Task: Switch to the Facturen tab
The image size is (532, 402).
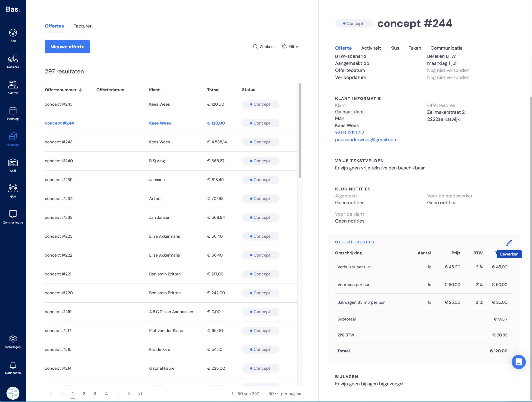Action: click(83, 26)
